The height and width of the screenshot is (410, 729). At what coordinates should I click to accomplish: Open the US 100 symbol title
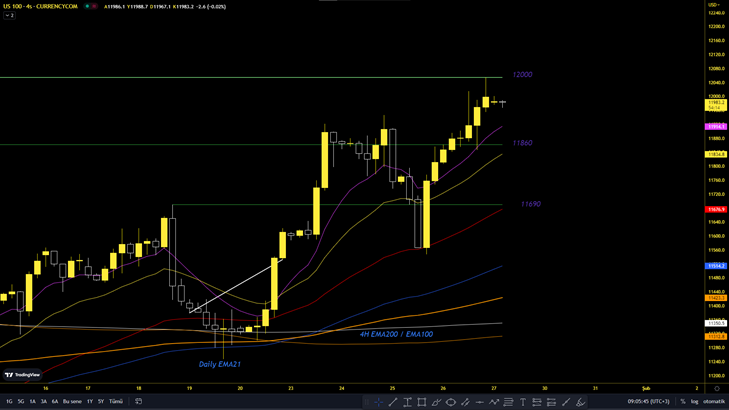[x=40, y=7]
